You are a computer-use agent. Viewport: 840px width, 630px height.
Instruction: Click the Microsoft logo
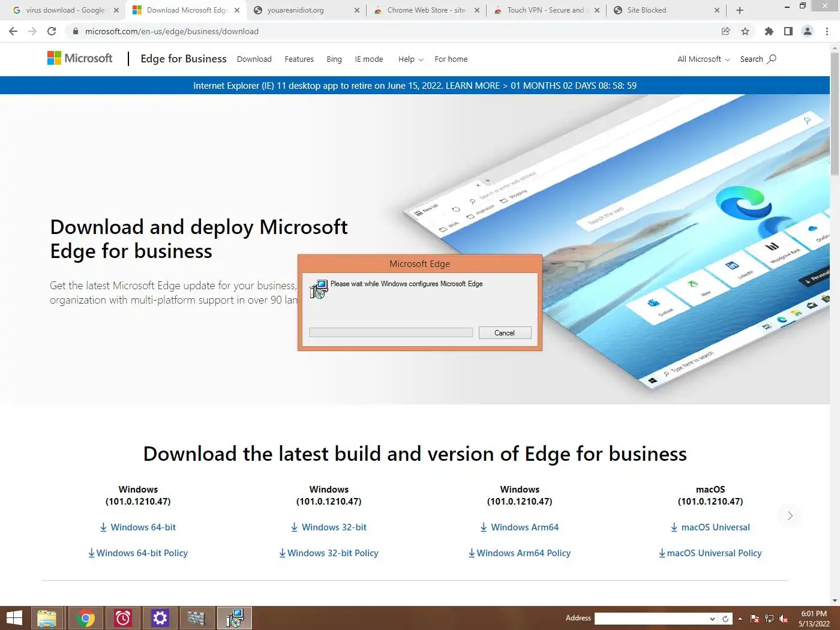point(80,58)
